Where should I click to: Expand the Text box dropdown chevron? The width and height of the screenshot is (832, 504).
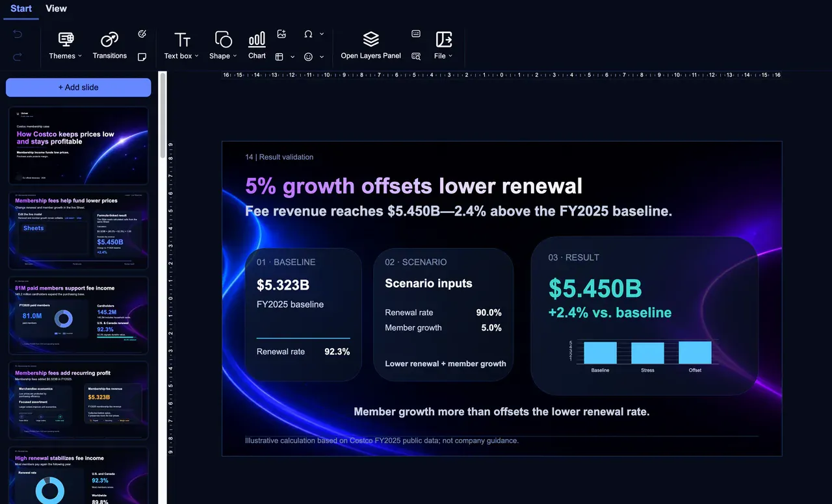(x=196, y=56)
